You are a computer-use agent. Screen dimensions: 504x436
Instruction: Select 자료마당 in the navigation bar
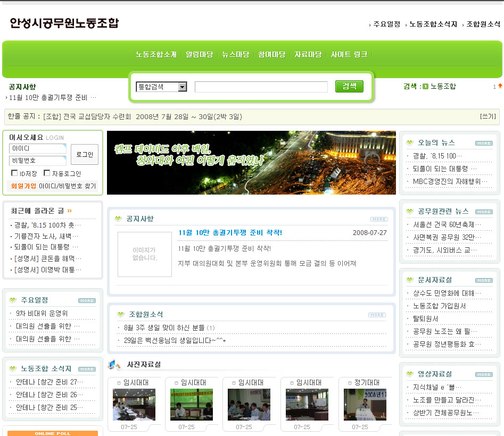(308, 54)
